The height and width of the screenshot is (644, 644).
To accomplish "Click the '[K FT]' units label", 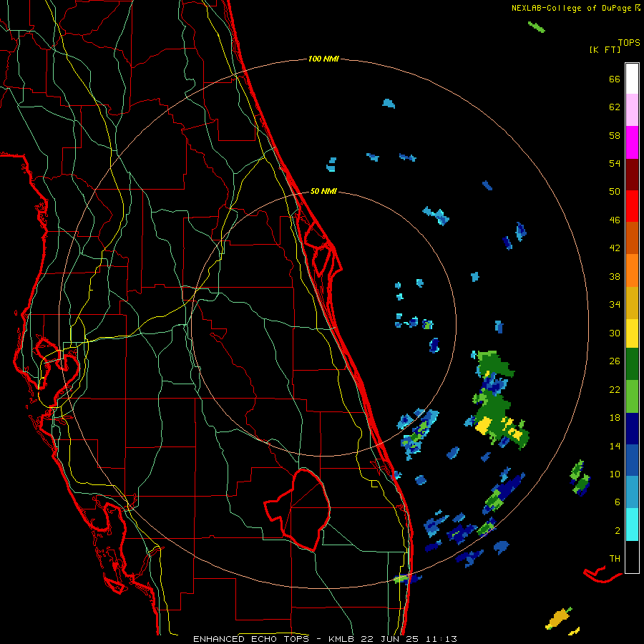I will (x=605, y=49).
